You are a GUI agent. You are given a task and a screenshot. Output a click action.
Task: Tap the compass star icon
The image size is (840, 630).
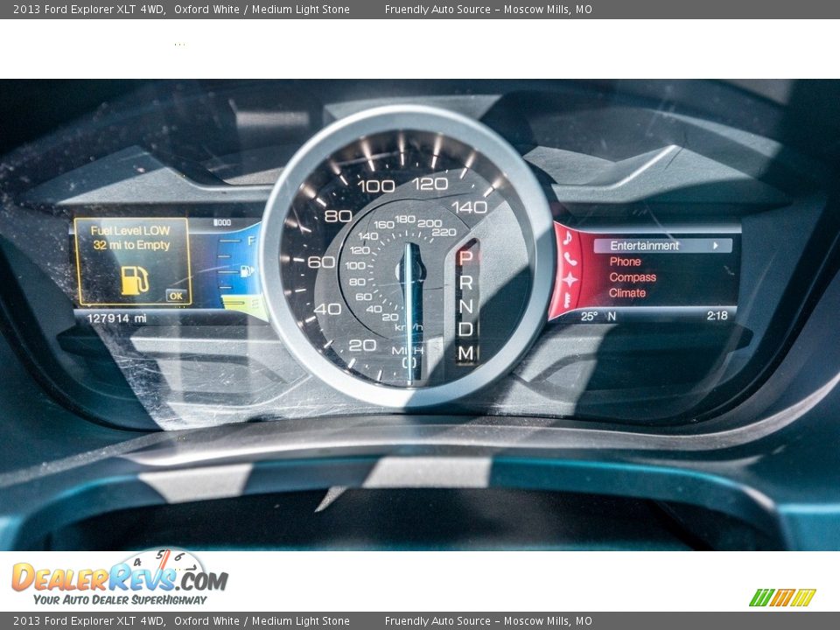tap(570, 280)
